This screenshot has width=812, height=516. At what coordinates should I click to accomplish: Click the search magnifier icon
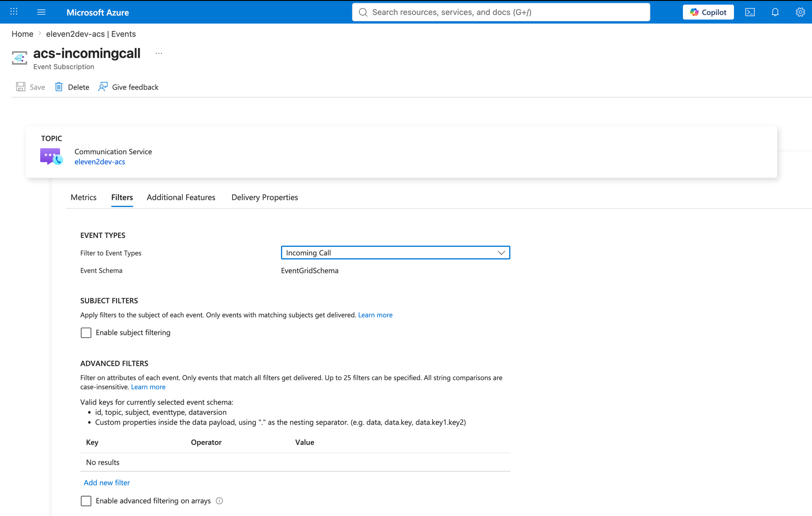pyautogui.click(x=363, y=12)
